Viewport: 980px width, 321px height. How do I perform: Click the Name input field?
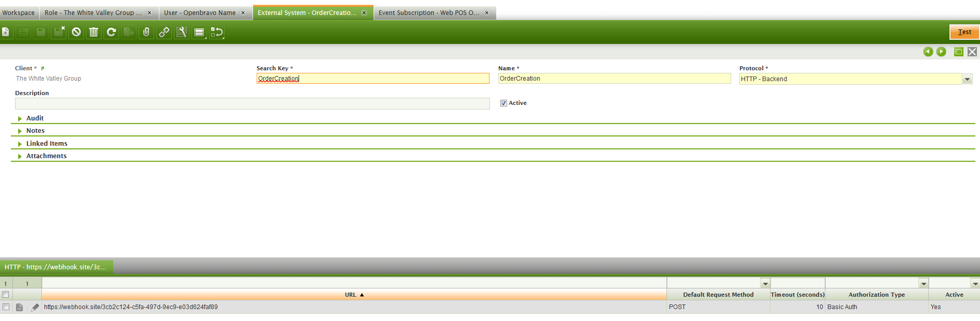coord(614,79)
